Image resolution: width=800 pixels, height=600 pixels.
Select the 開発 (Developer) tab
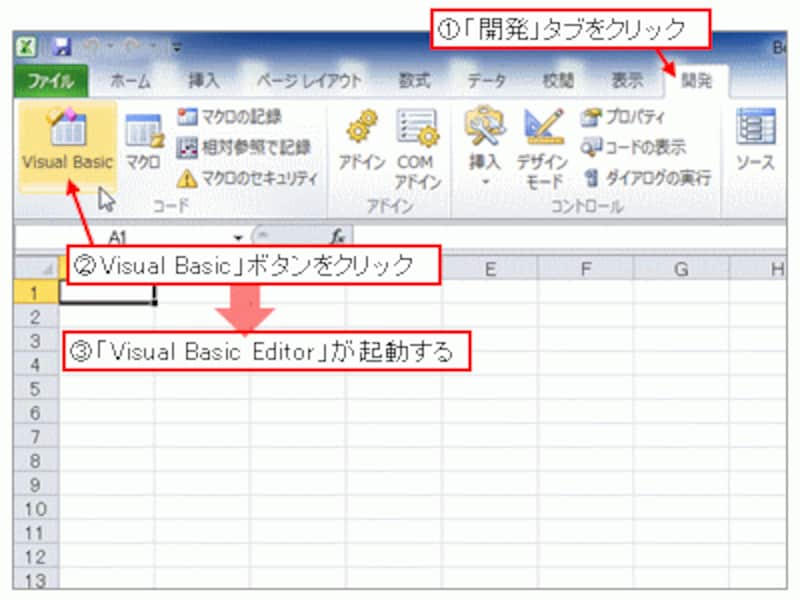pos(697,81)
